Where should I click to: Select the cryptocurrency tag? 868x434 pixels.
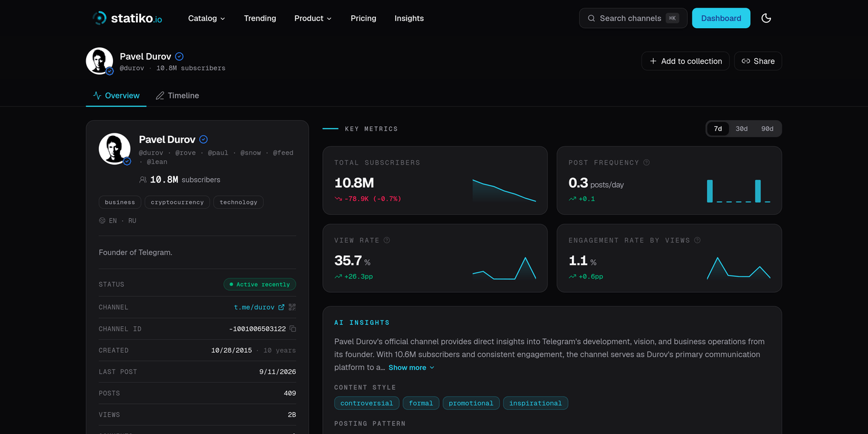177,202
